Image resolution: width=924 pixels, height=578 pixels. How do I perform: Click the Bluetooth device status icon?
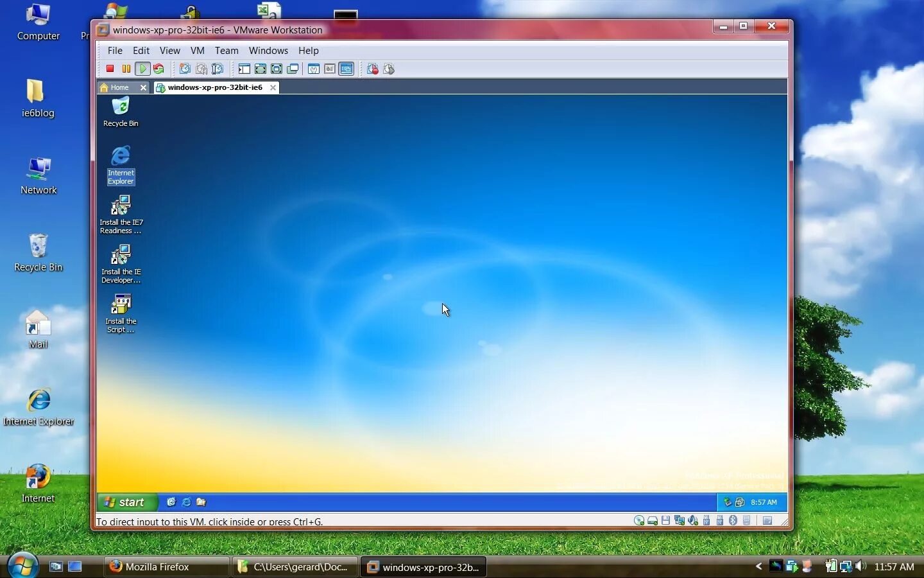(733, 521)
